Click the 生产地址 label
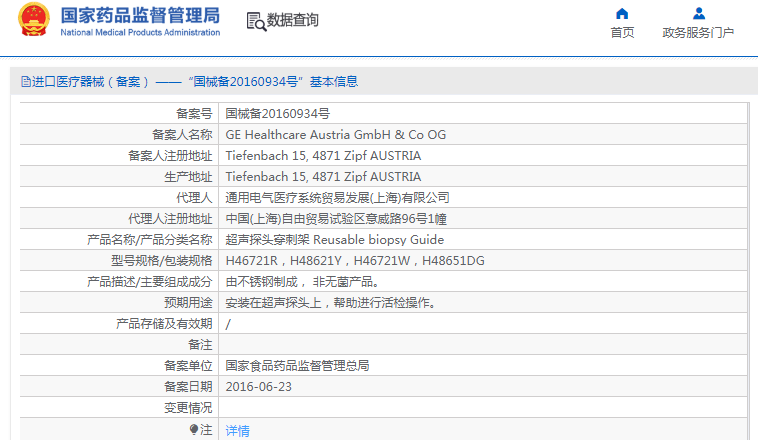Image resolution: width=758 pixels, height=440 pixels. click(188, 177)
